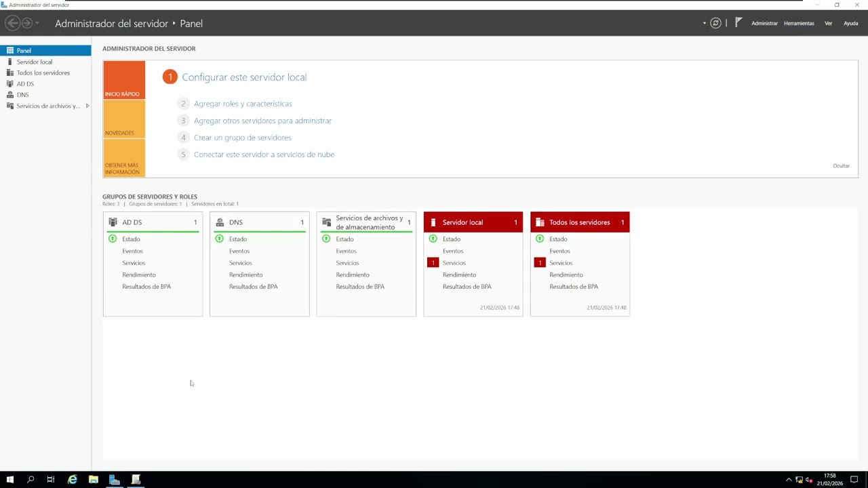Click the forward navigation arrow in the header
The width and height of the screenshot is (868, 488).
tap(27, 23)
